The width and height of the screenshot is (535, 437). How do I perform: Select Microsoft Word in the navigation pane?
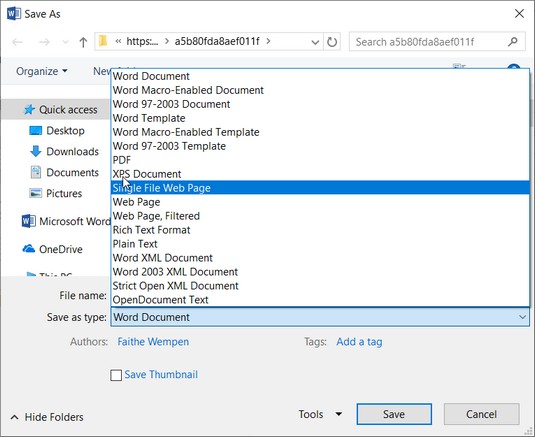(66, 221)
